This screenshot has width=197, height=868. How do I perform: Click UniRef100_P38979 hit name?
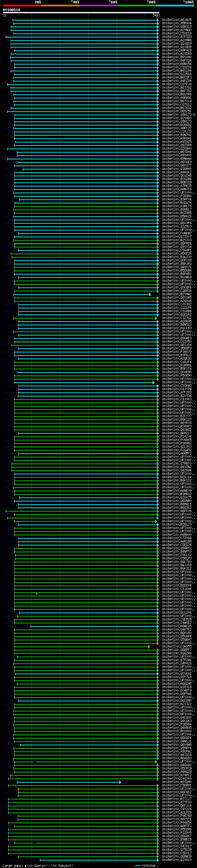point(177,352)
